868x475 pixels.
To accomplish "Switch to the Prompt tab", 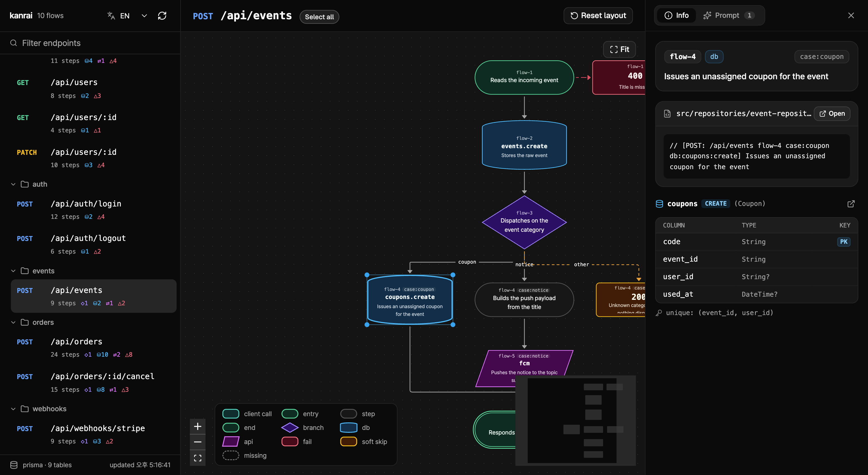I will pyautogui.click(x=729, y=16).
